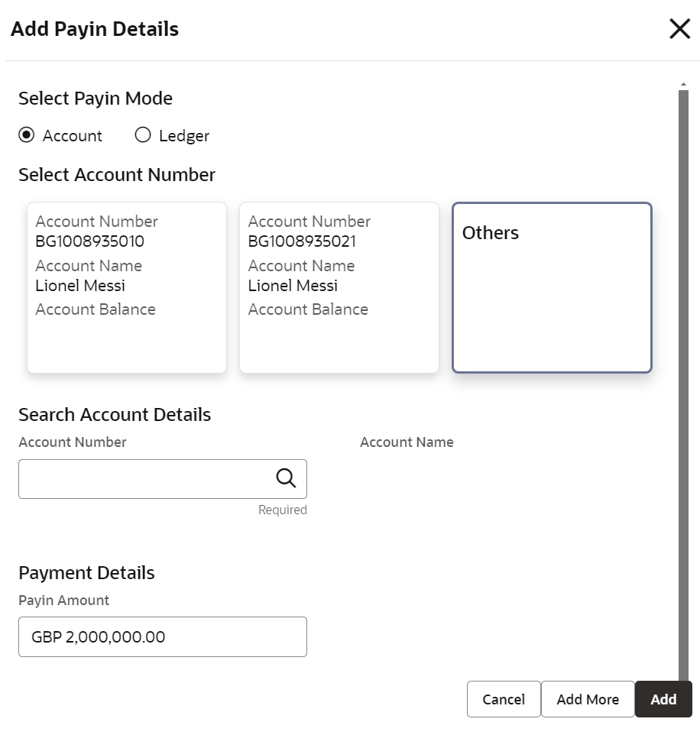Click the Payin Amount field
The image size is (700, 735).
coord(163,636)
